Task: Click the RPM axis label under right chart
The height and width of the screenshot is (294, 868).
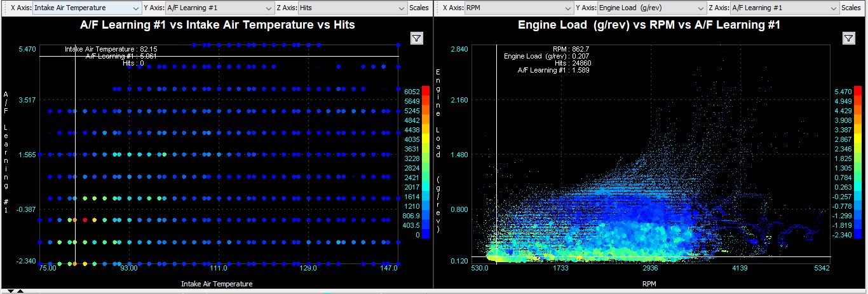Action: point(649,284)
